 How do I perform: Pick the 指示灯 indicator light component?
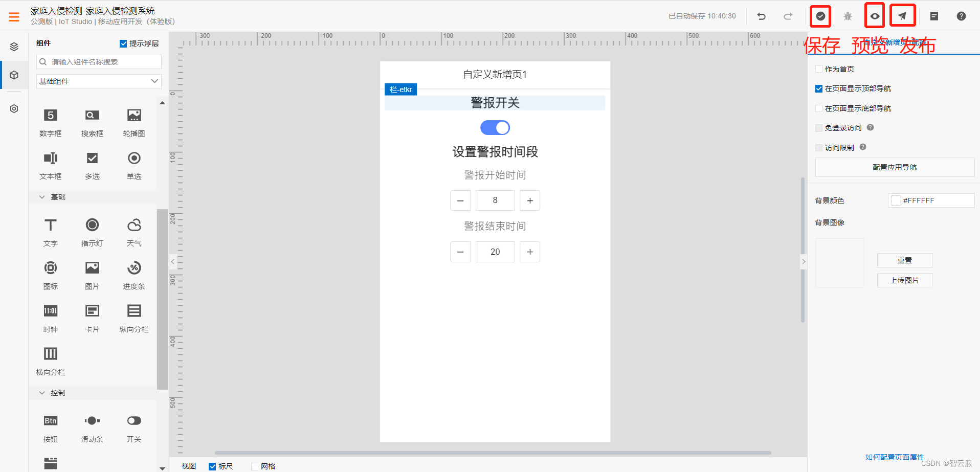click(x=92, y=233)
